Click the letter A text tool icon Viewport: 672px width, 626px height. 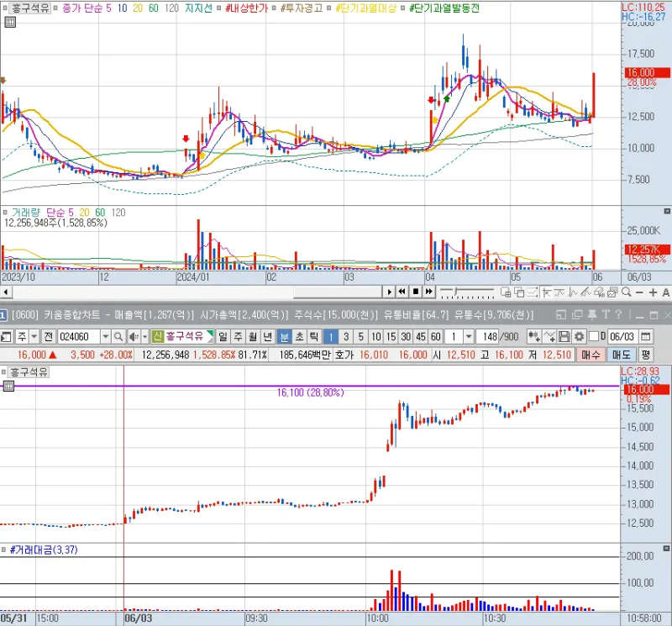pos(665,292)
